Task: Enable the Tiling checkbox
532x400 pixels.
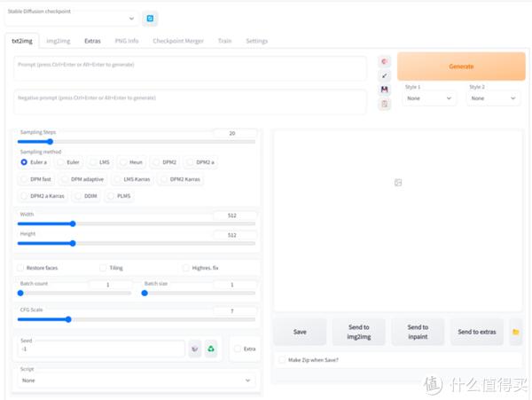Action: point(103,268)
